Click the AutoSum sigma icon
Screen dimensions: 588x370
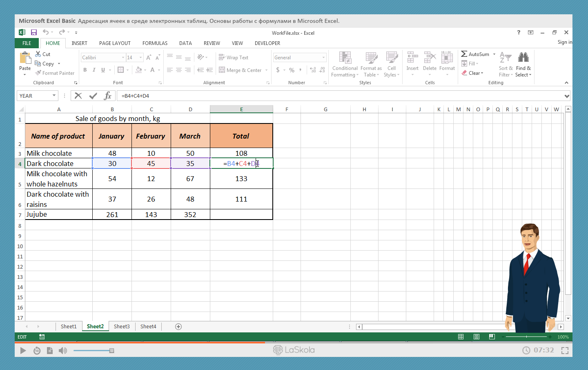pyautogui.click(x=464, y=54)
